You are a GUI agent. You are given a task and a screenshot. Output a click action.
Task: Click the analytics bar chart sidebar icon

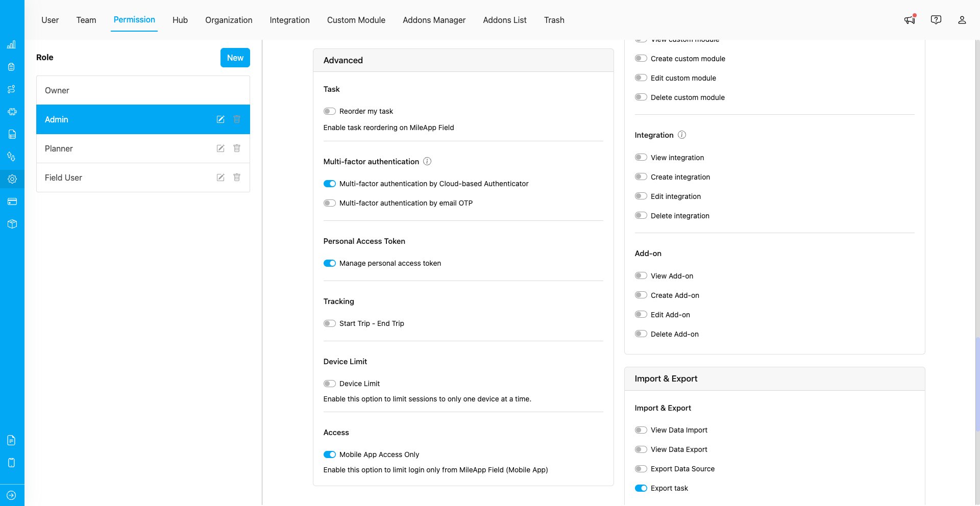[11, 44]
